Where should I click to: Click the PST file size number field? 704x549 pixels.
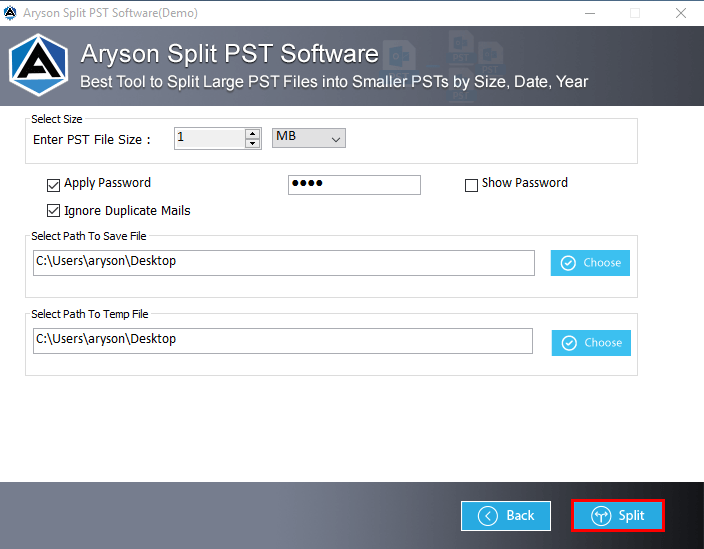[210, 138]
